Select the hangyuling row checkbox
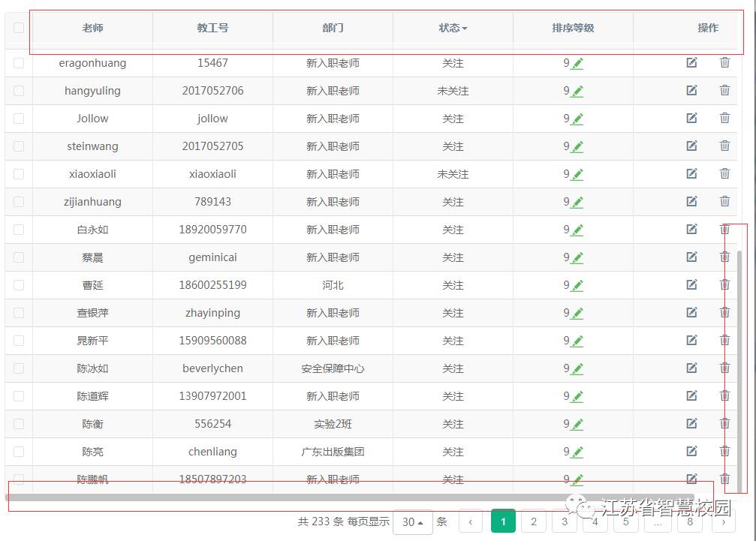This screenshot has height=541, width=756. coord(19,91)
